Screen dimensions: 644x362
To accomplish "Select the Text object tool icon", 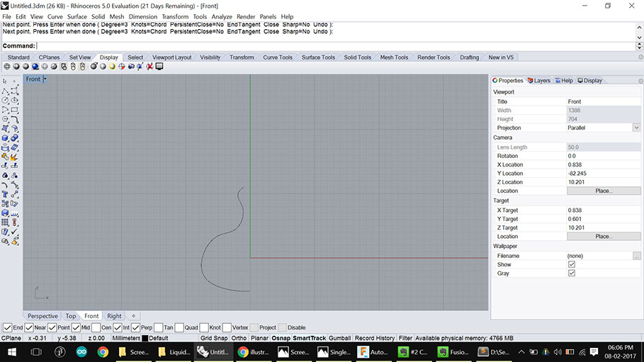I will coord(5,194).
